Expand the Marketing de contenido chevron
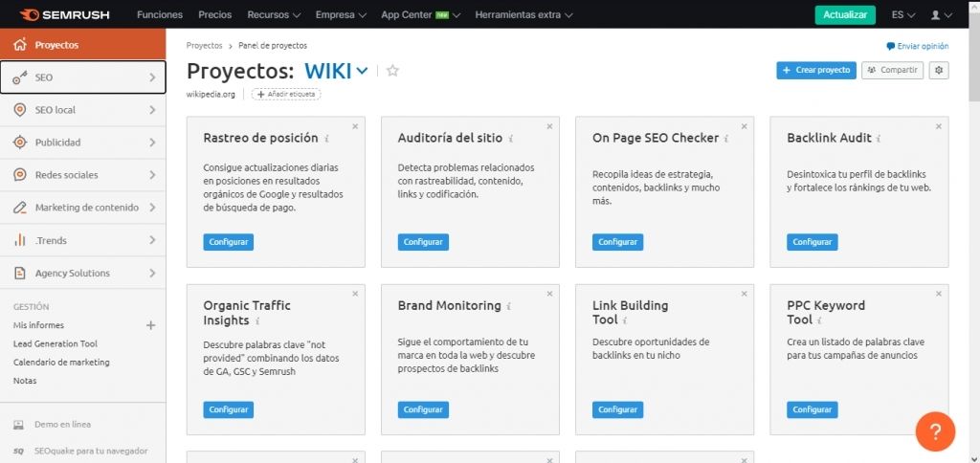 tap(152, 208)
